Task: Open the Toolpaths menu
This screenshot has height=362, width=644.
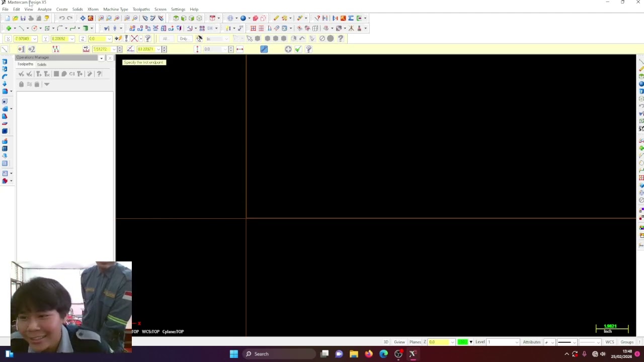Action: click(141, 9)
